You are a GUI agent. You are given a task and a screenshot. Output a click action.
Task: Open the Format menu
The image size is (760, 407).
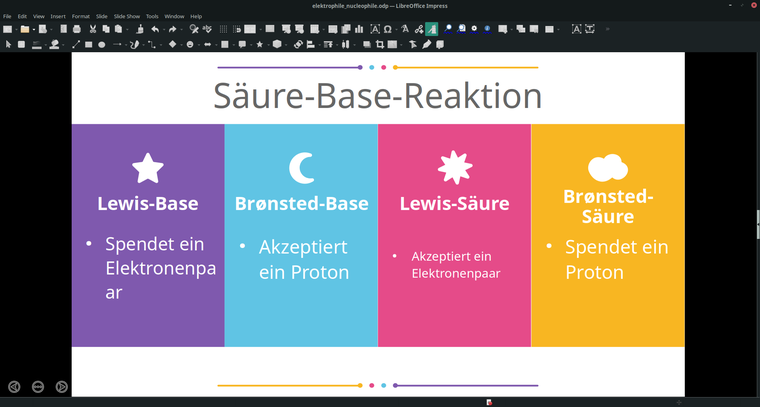tap(80, 16)
